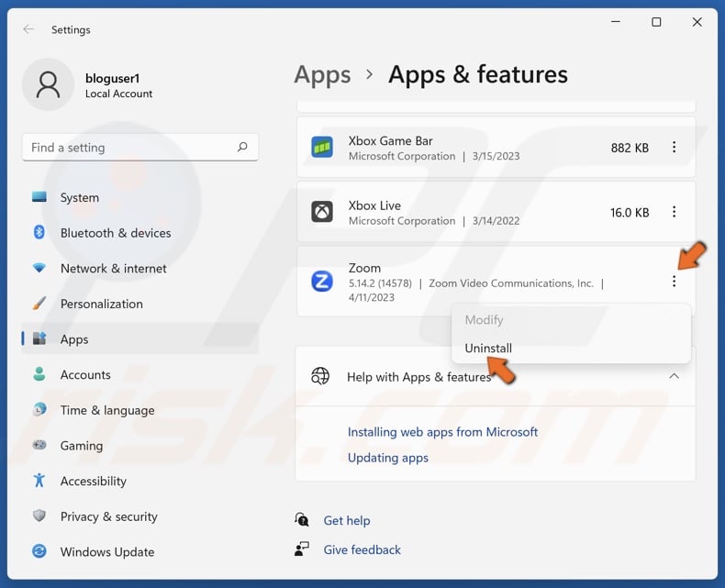Open more options for Xbox Live
Viewport: 725px width, 588px height.
point(675,212)
